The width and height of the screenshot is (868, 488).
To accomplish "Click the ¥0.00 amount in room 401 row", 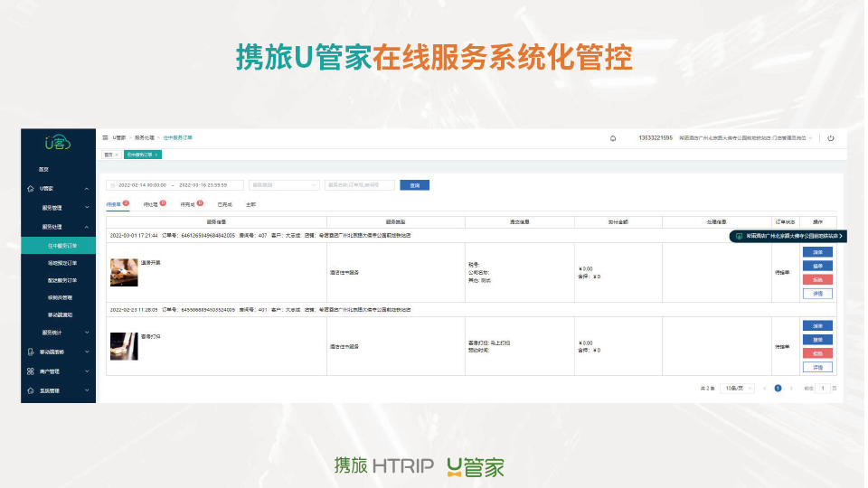I will [586, 343].
